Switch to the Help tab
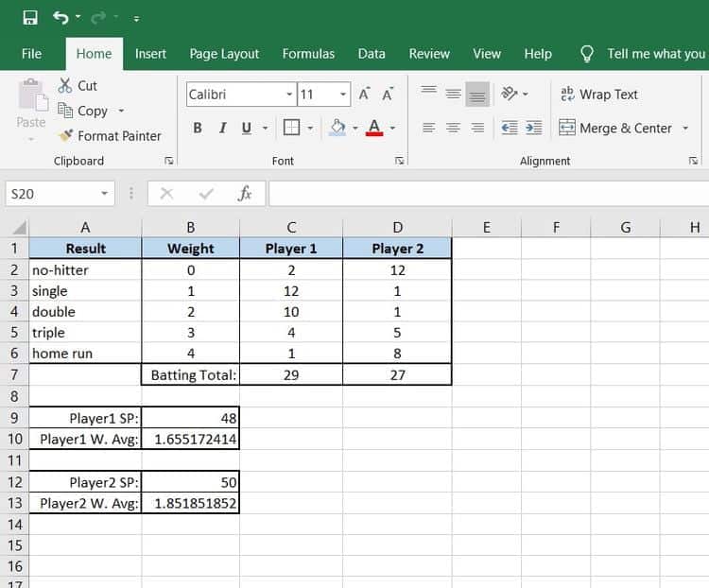Image resolution: width=709 pixels, height=588 pixels. [x=538, y=54]
